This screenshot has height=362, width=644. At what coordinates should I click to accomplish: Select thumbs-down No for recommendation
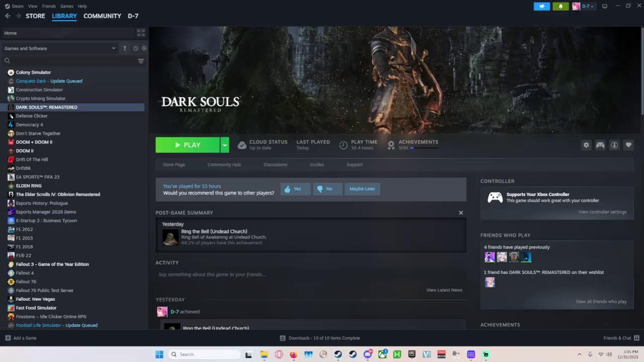pos(327,189)
